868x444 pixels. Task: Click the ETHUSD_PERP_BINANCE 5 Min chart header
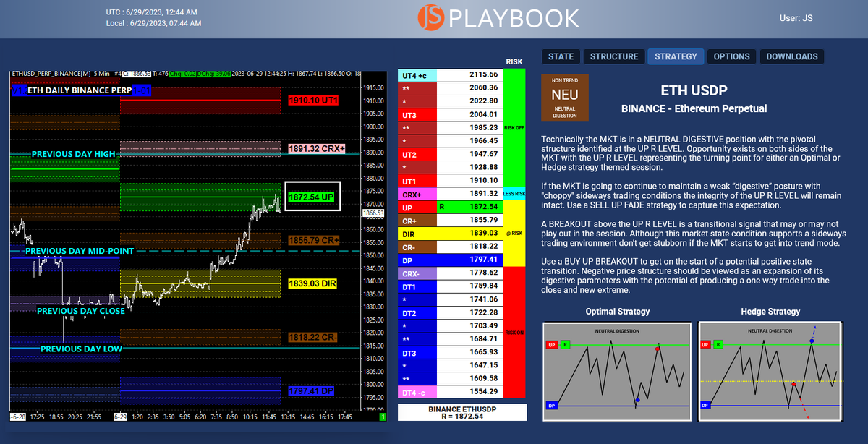point(60,73)
